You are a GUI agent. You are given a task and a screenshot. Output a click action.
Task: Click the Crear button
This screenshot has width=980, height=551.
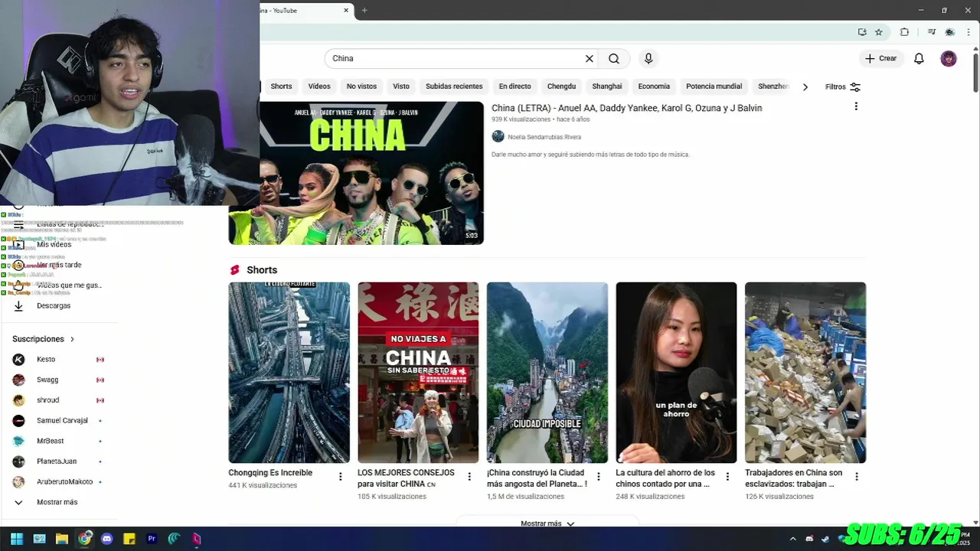pos(880,58)
